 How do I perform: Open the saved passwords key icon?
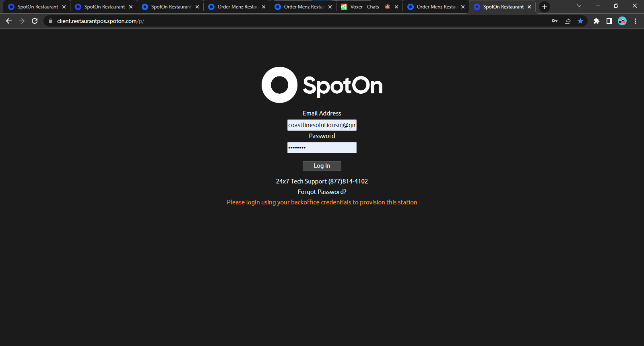coord(555,21)
